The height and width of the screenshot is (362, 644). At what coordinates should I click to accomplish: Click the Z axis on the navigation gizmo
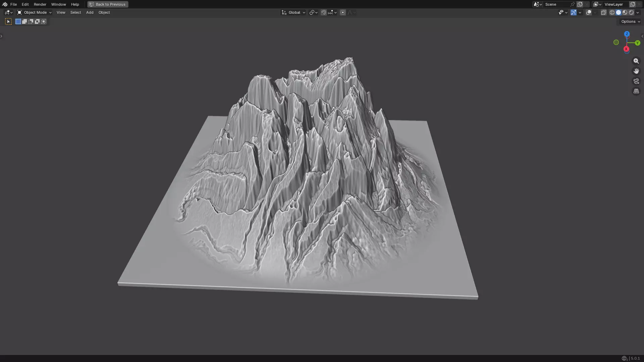[627, 34]
